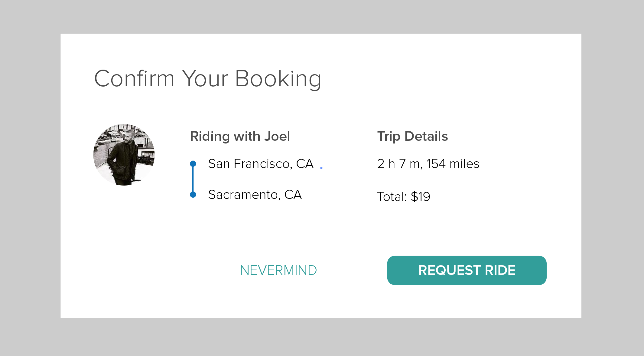Click the blue route line between the dots
This screenshot has width=644, height=356.
(193, 179)
